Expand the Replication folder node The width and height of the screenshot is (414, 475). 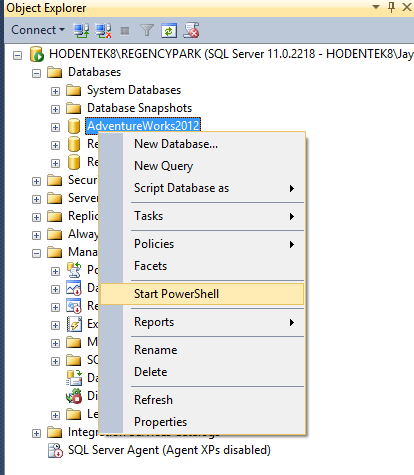(x=36, y=217)
